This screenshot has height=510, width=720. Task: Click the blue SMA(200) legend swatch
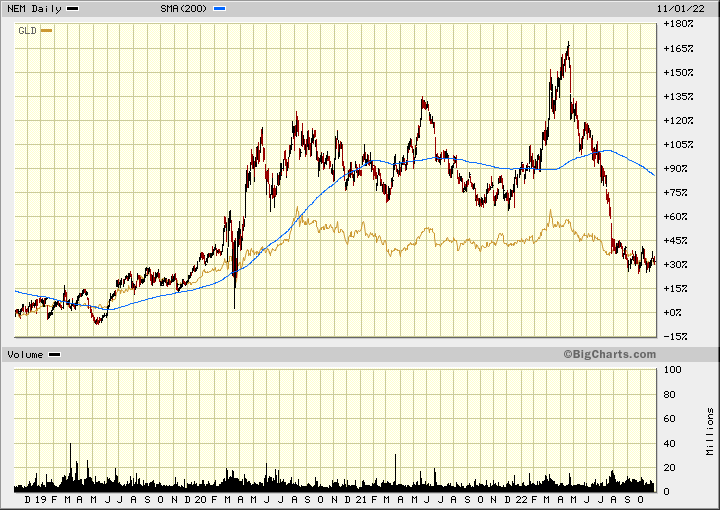219,9
